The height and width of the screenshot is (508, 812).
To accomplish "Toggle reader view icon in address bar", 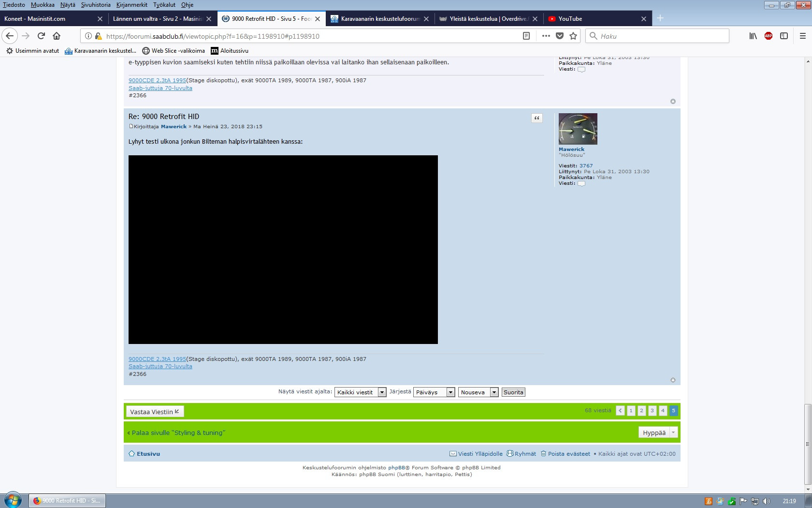I will tap(526, 36).
